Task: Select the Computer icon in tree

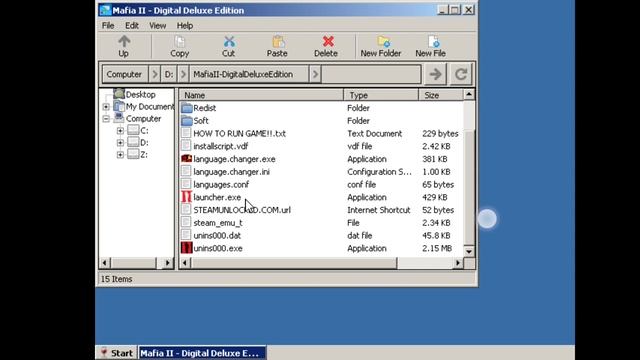Action: [x=119, y=118]
